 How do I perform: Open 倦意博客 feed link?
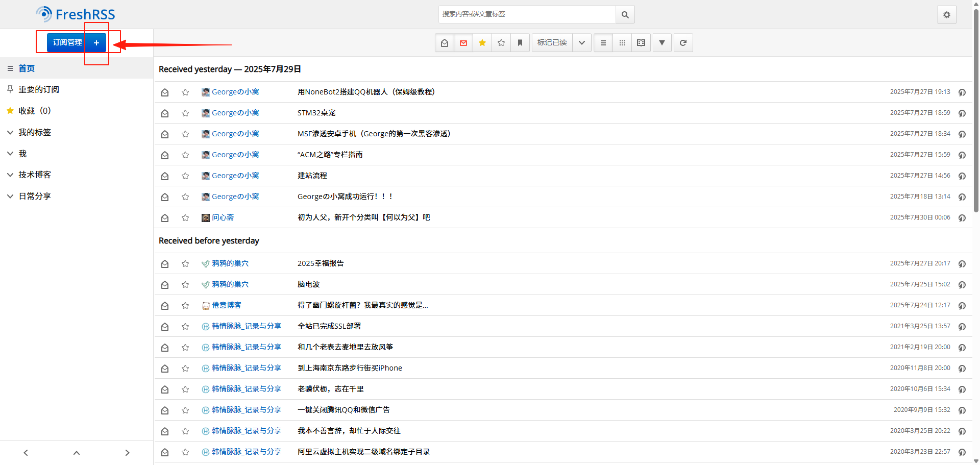tap(227, 305)
